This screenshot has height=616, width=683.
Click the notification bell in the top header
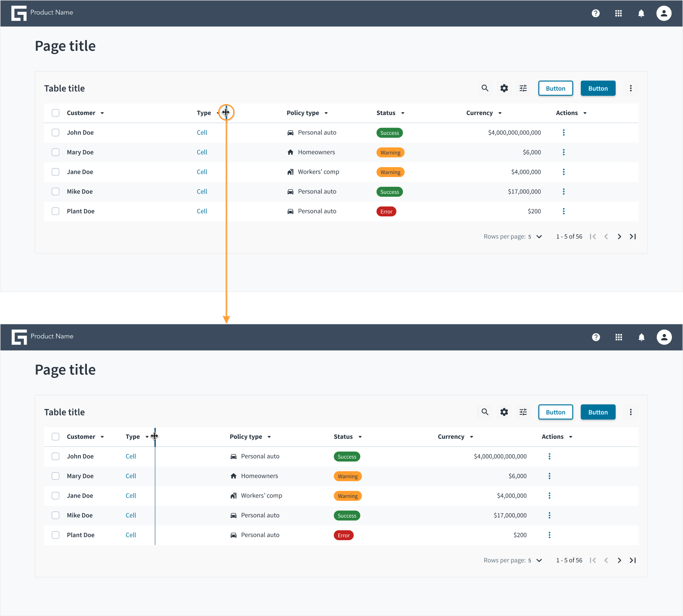641,14
